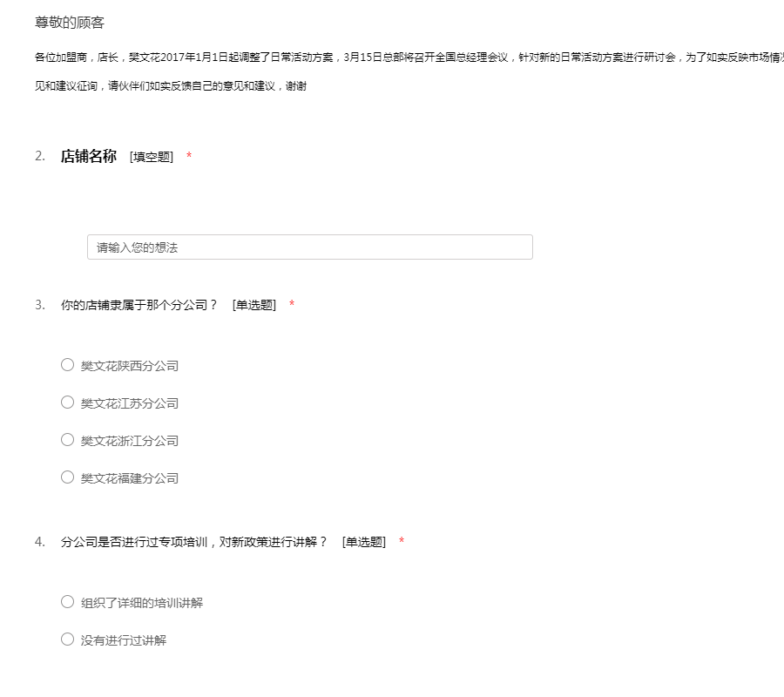Click the question number 2. label

[40, 157]
